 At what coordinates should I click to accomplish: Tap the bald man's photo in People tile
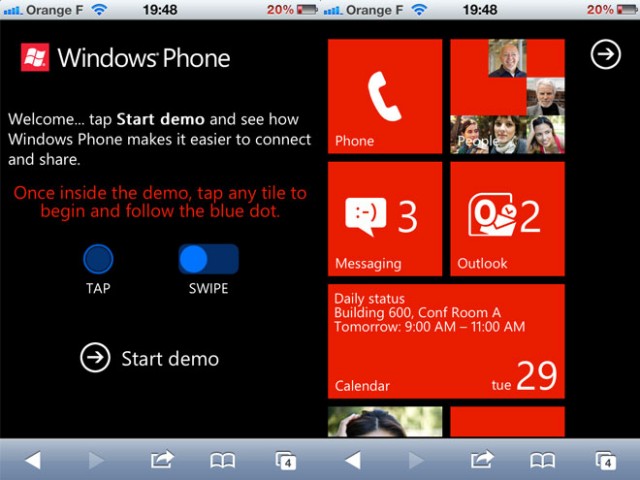coord(507,58)
